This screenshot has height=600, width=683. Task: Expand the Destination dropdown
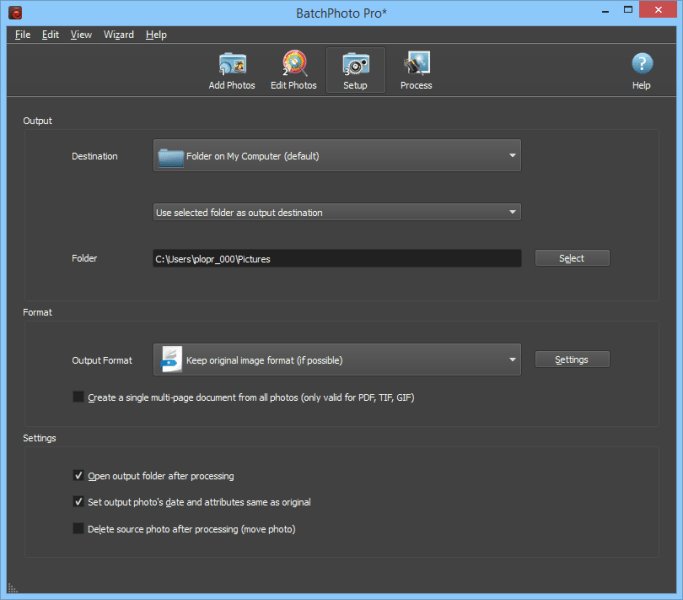point(337,156)
